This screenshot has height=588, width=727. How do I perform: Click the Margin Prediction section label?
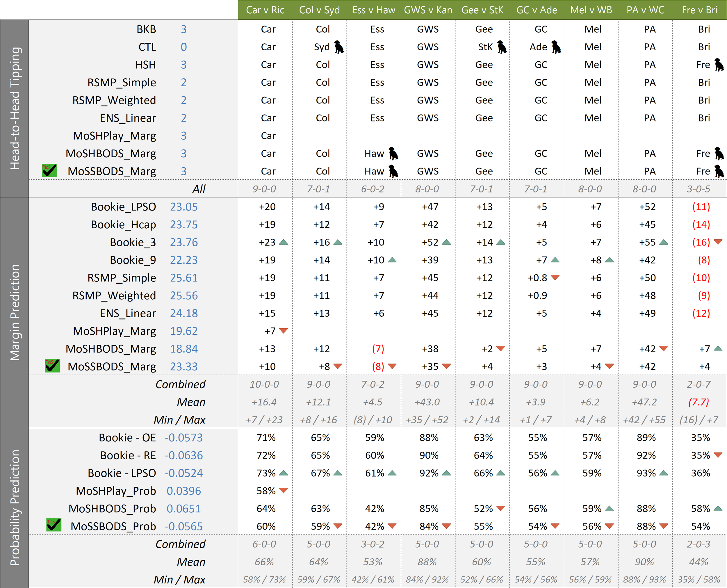(15, 312)
